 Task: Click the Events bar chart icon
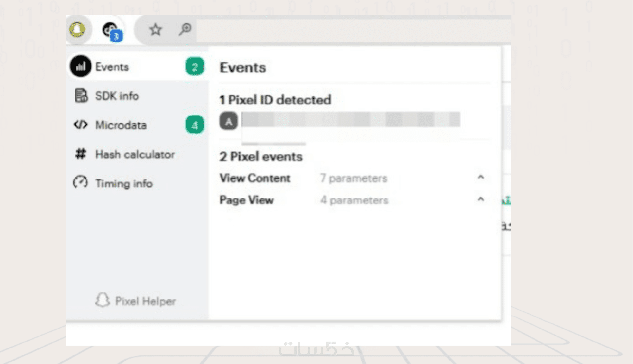80,66
